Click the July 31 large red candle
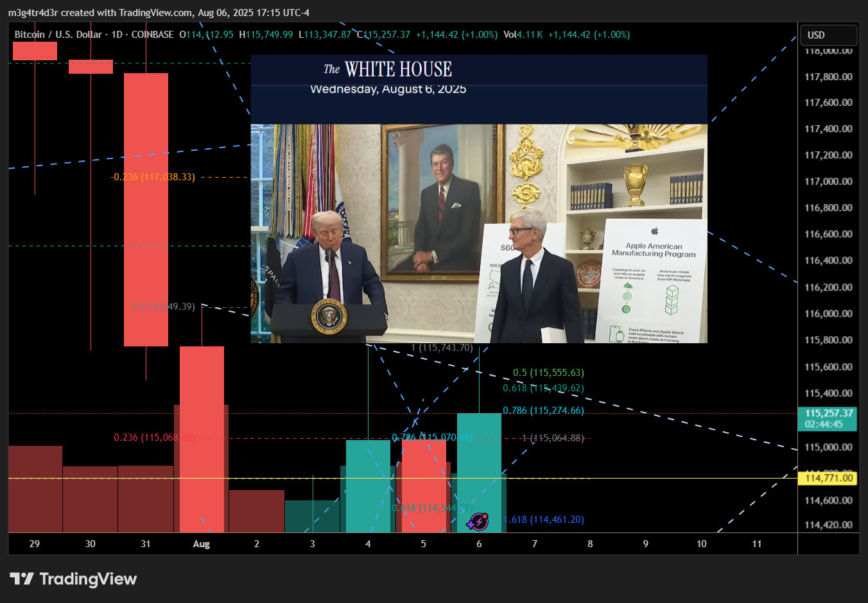Image resolution: width=868 pixels, height=603 pixels. (146, 210)
